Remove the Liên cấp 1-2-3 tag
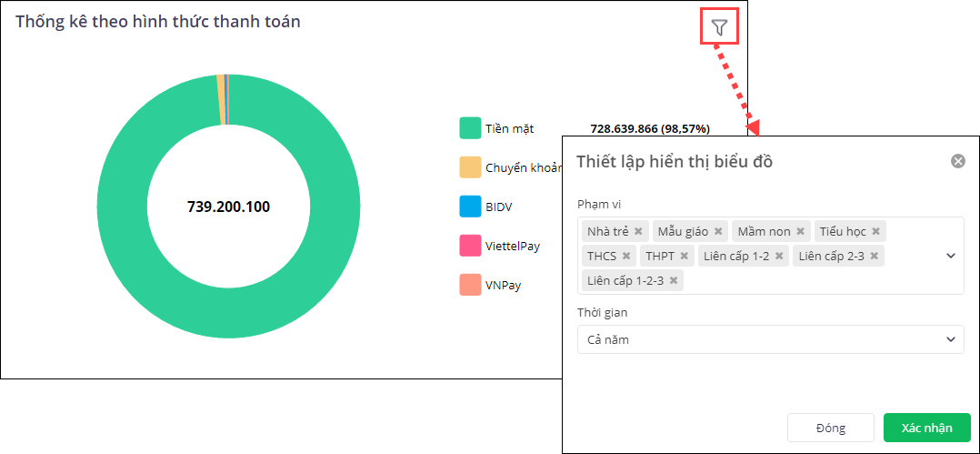This screenshot has width=980, height=454. point(673,280)
